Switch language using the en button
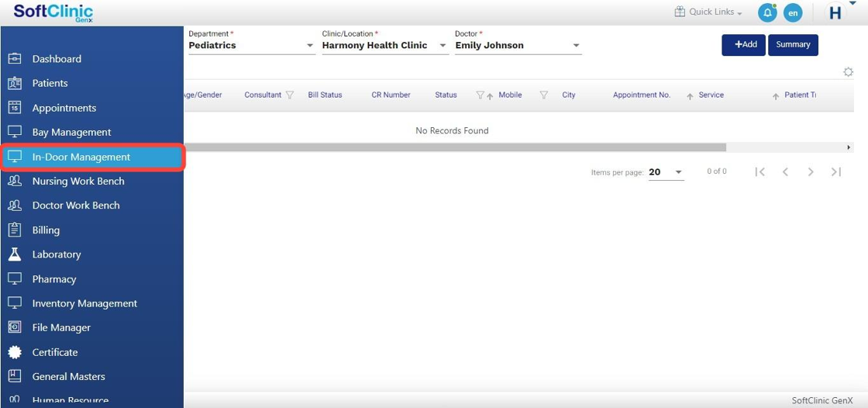868x408 pixels. tap(792, 13)
